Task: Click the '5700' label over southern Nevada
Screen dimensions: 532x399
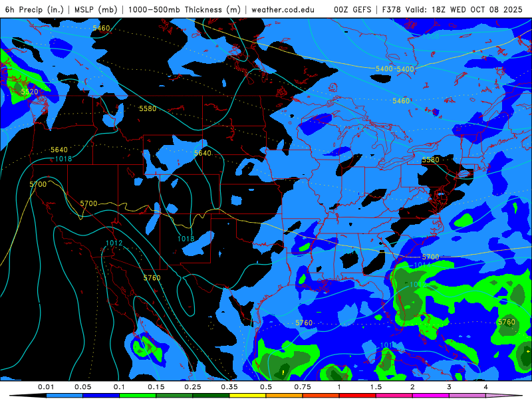Action: point(88,203)
